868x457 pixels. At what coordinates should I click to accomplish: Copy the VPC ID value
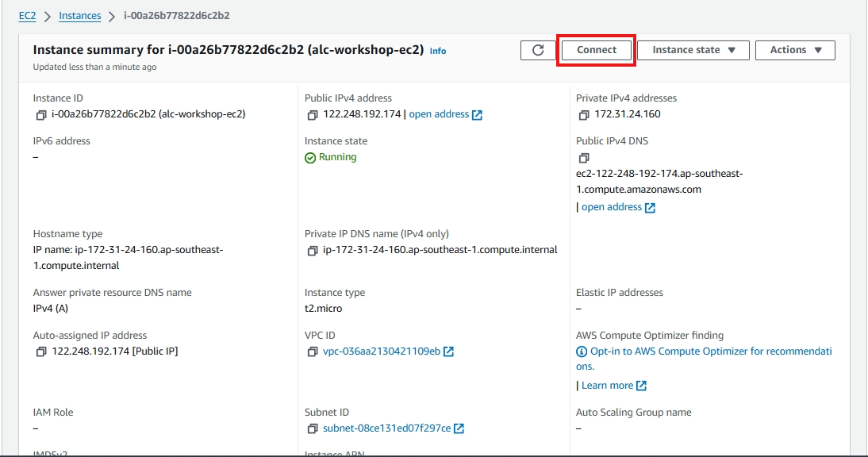[313, 351]
